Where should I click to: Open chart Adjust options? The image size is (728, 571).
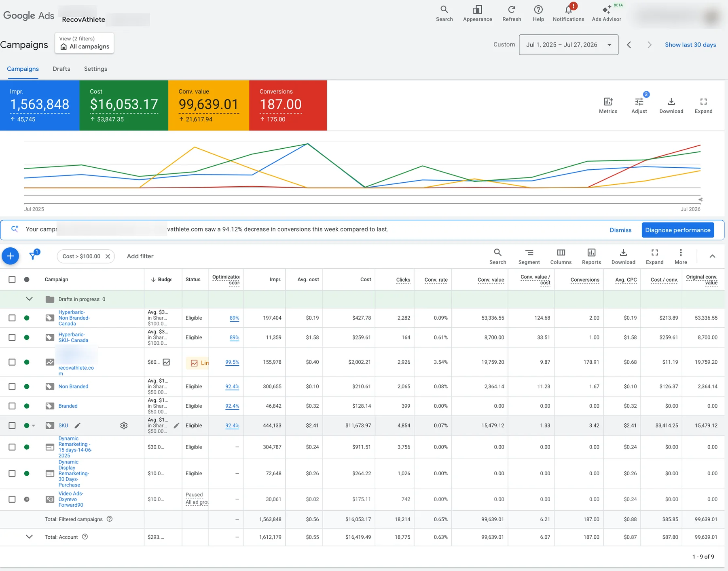(x=639, y=105)
